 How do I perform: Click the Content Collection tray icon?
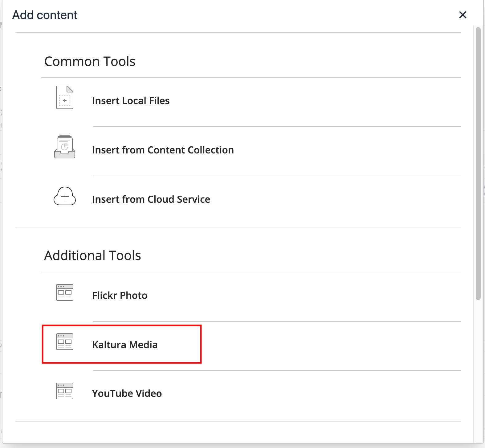65,147
